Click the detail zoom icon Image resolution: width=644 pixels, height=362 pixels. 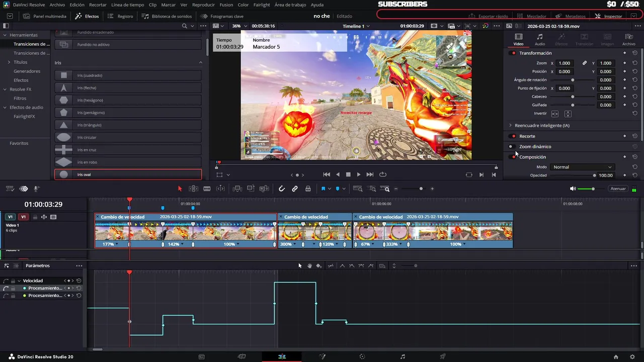point(372,189)
